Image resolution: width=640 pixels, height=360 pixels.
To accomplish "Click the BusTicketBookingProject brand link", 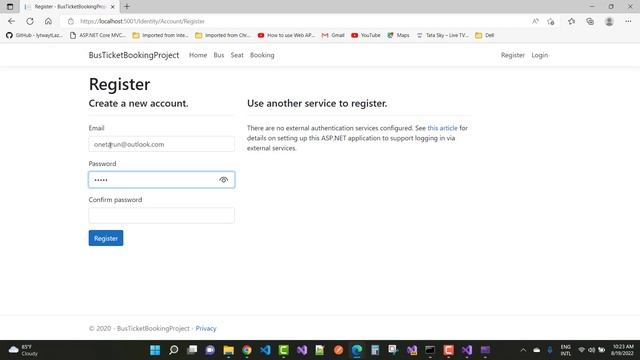I will pos(134,55).
